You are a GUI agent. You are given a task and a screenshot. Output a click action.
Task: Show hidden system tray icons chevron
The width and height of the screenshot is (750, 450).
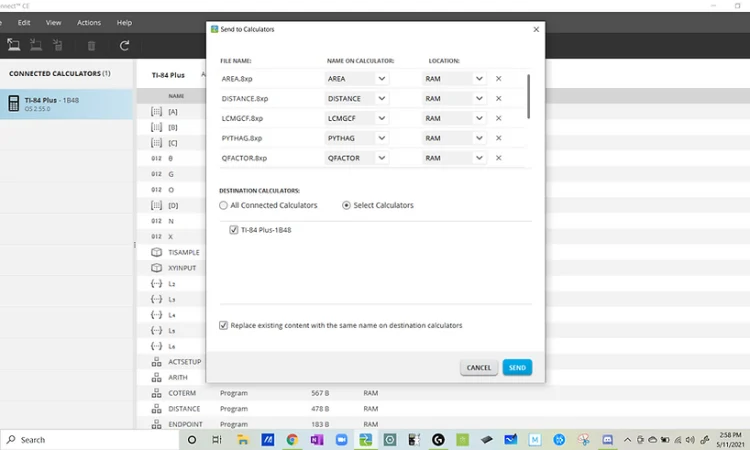point(628,439)
